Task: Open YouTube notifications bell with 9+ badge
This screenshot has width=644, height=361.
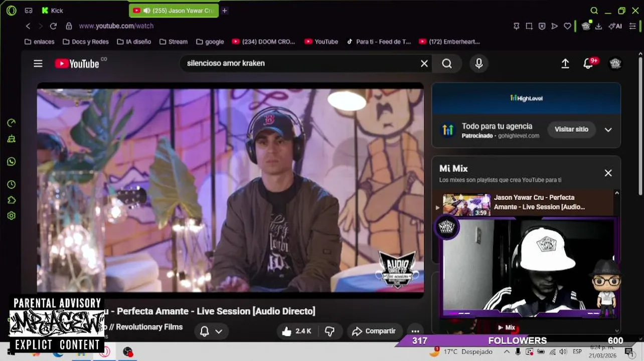Action: point(589,64)
